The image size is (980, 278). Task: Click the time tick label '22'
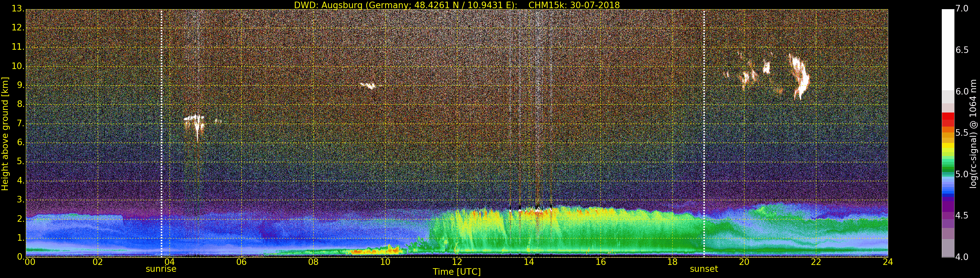816,262
